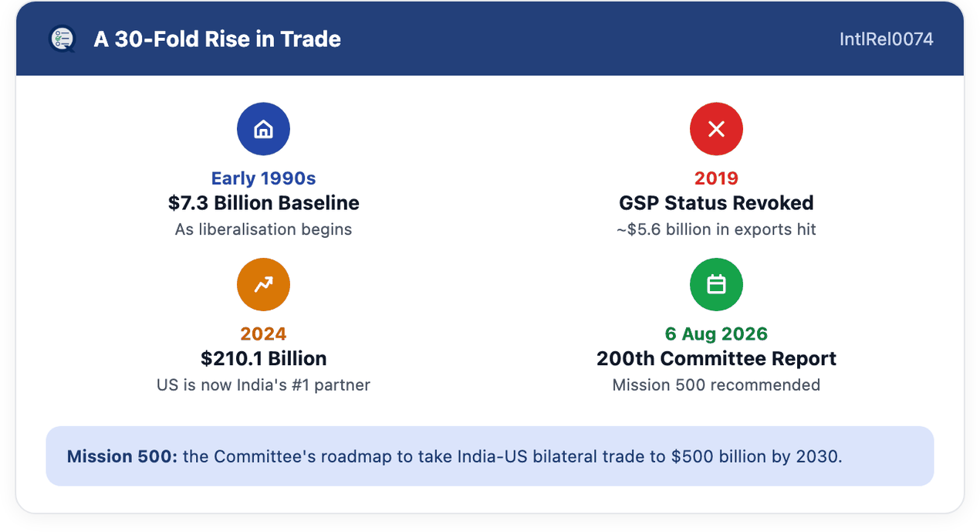This screenshot has height=532, width=980.
Task: Click the Early 1990s year label
Action: (263, 178)
